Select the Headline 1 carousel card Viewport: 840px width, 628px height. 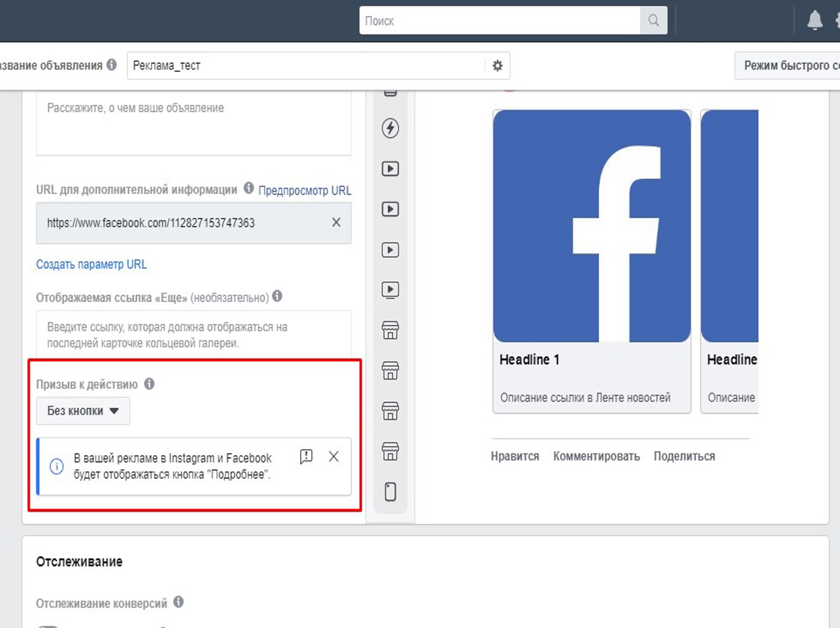tap(592, 262)
